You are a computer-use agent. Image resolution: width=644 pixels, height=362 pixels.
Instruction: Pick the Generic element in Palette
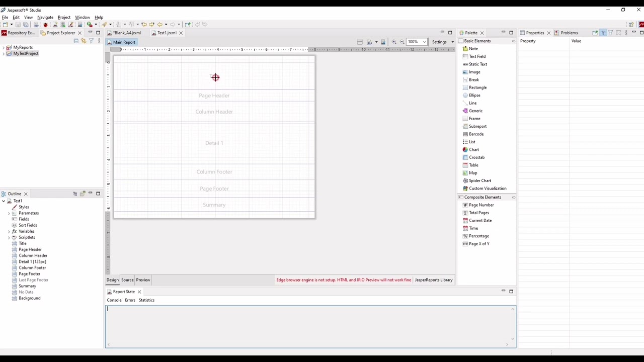[472, 111]
